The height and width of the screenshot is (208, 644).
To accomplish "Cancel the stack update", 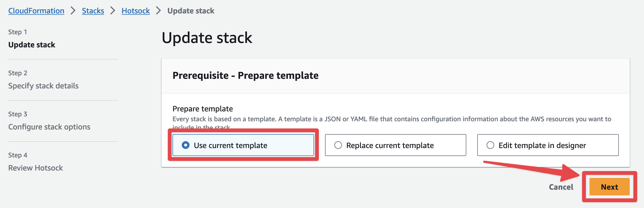I will click(x=561, y=187).
